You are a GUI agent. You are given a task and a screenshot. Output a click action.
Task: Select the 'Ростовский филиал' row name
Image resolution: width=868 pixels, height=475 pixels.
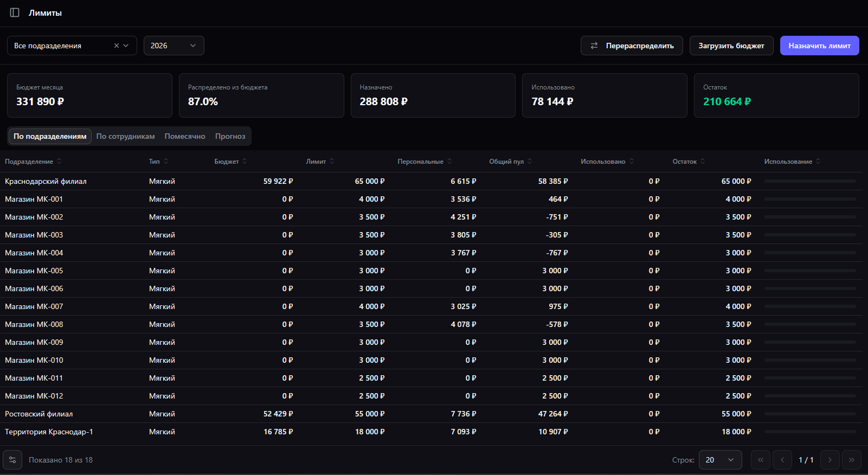click(39, 414)
